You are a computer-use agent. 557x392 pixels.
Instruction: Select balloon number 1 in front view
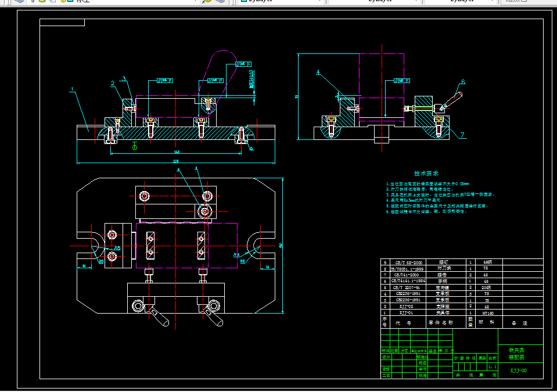pos(72,90)
